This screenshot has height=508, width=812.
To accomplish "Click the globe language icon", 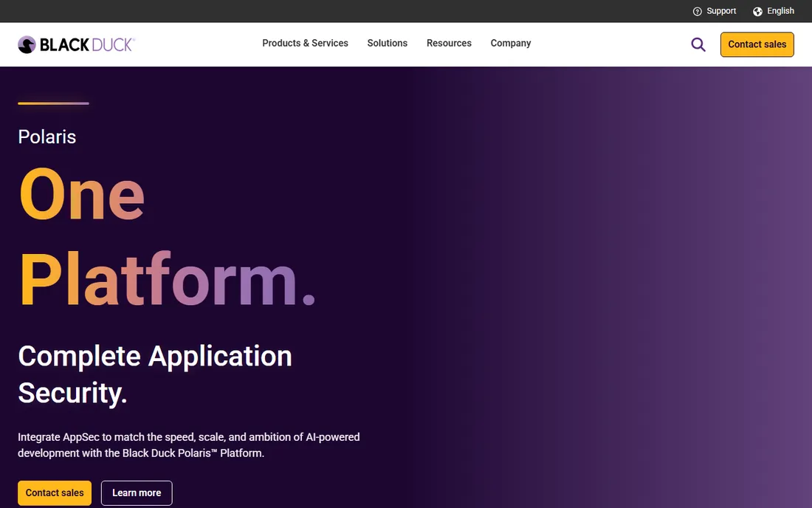I will 757,11.
